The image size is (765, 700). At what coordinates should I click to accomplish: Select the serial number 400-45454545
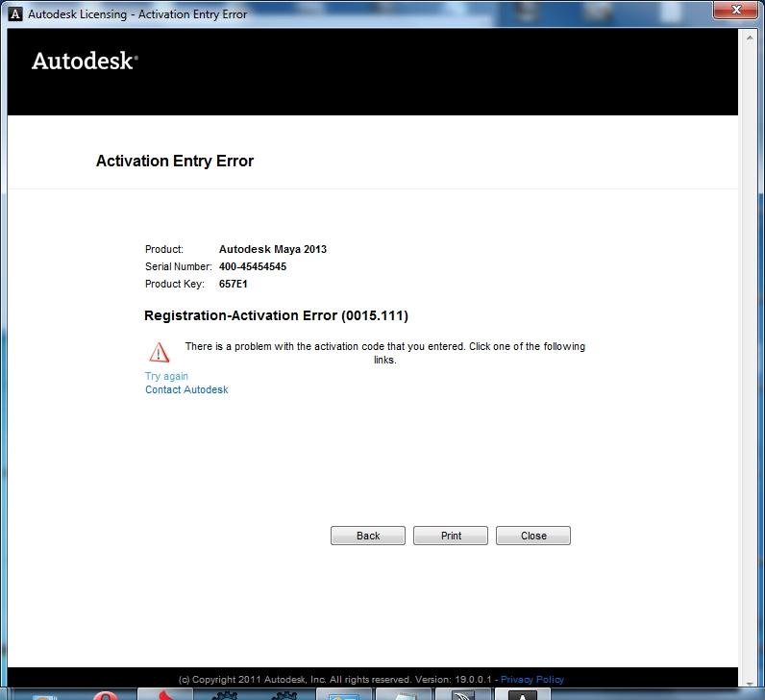(253, 266)
